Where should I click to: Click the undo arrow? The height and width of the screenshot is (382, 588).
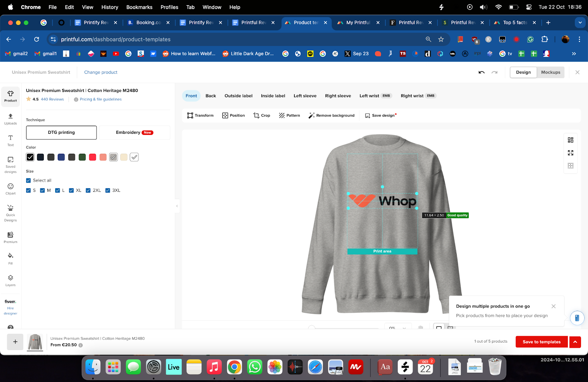[x=481, y=72]
